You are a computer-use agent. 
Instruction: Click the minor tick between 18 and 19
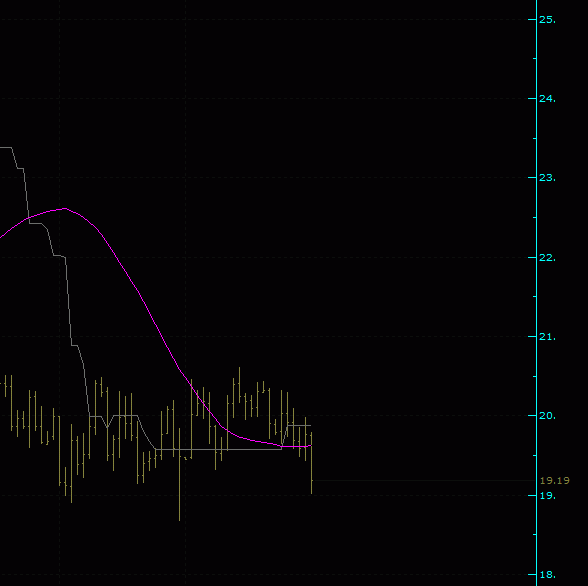coord(535,534)
